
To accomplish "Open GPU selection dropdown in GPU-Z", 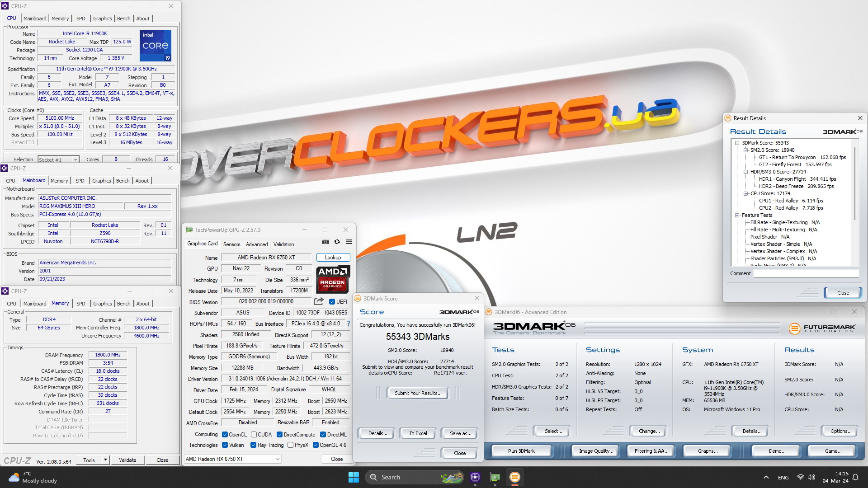I will [x=233, y=459].
